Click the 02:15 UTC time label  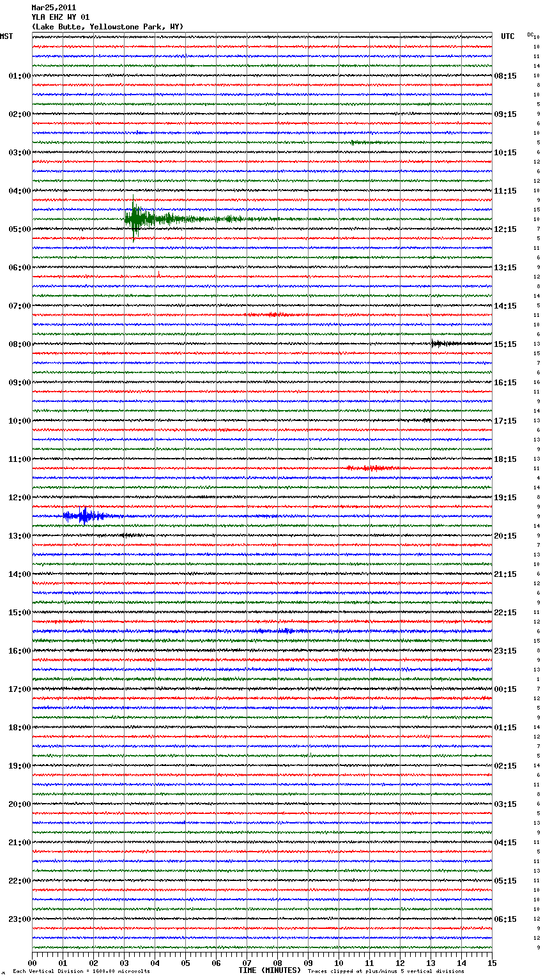point(505,766)
